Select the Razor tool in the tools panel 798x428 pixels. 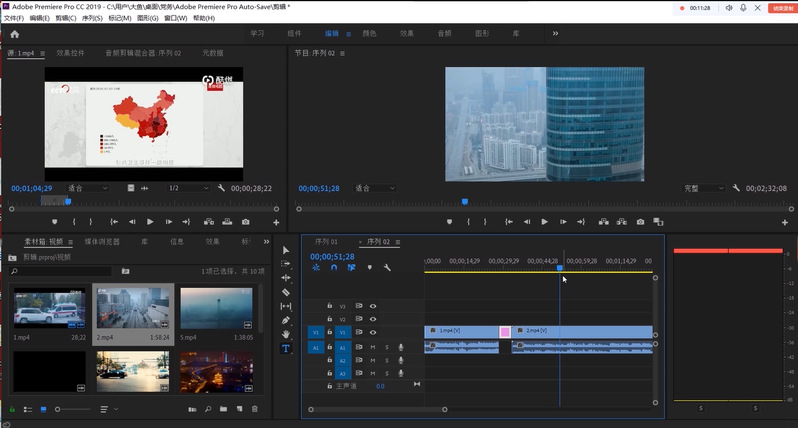click(x=286, y=292)
